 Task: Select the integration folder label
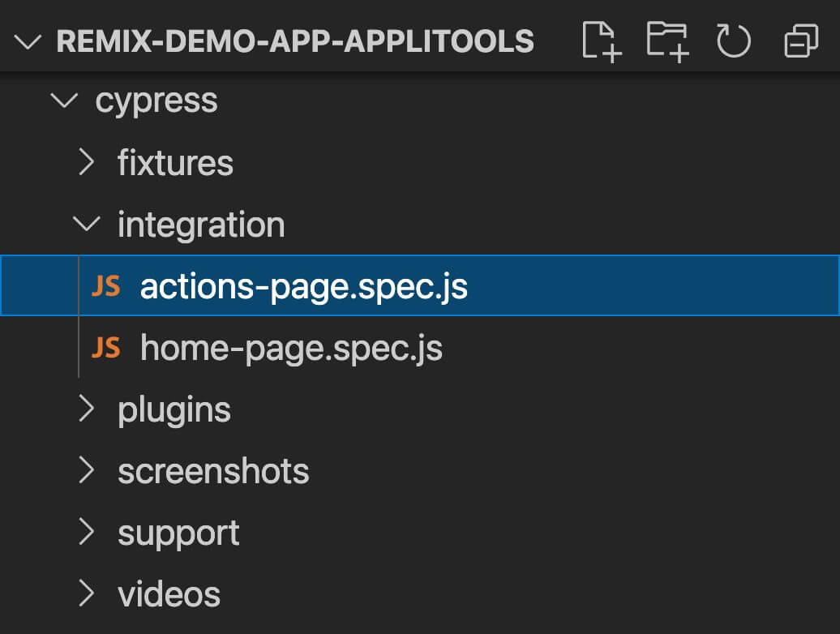[x=201, y=225]
